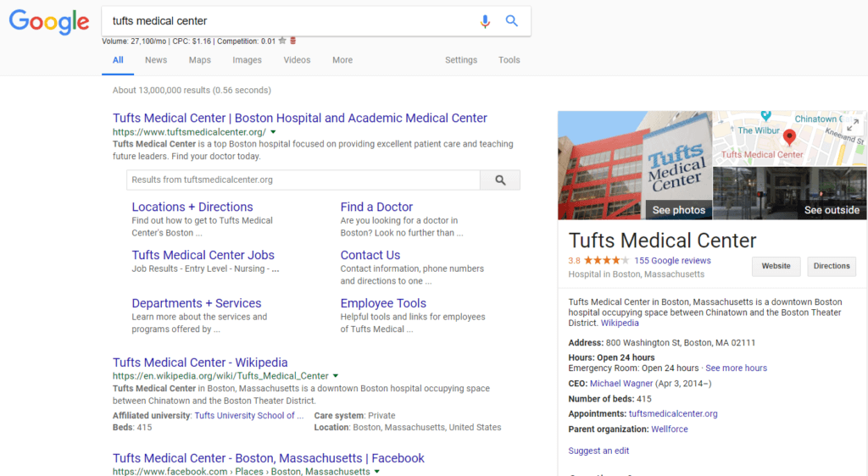The image size is (868, 476).
Task: Open See photos building thumbnail
Action: (635, 165)
